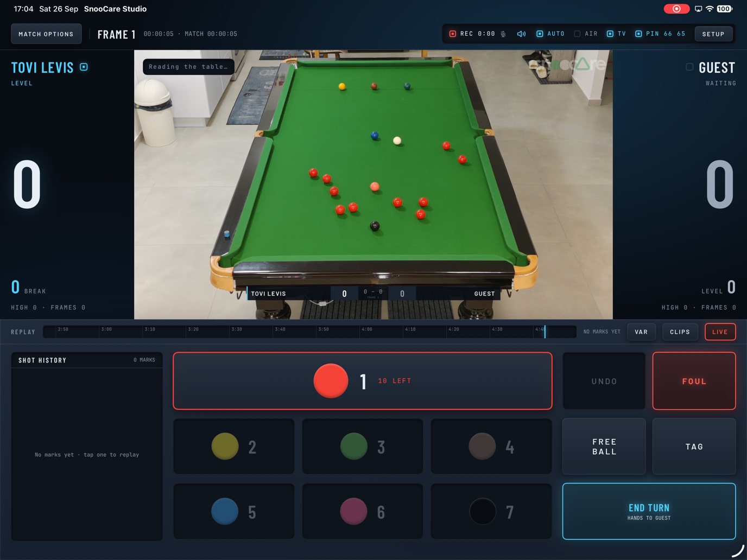Toggle the checkbox next to GUEST
The image size is (747, 560).
(689, 67)
